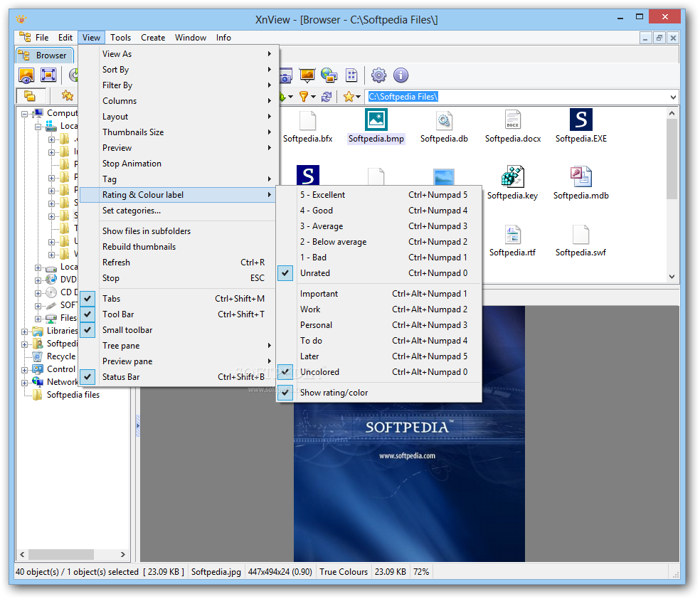The image size is (700, 599).
Task: Open the Tree pane submenu
Action: pyautogui.click(x=178, y=346)
